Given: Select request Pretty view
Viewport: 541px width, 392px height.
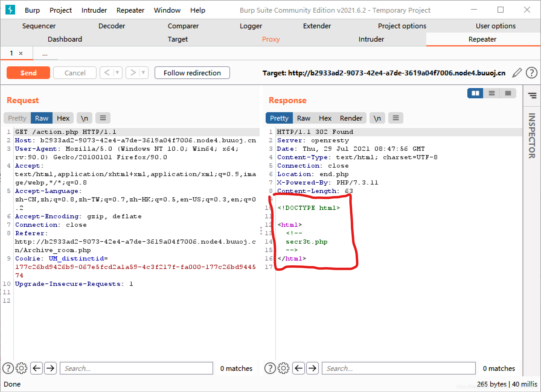Looking at the screenshot, I should pos(17,118).
